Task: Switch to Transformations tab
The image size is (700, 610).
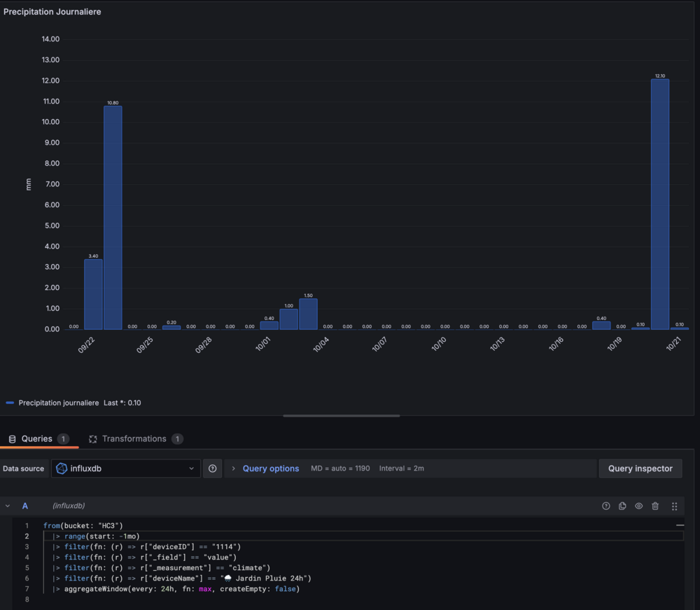Action: (x=134, y=439)
